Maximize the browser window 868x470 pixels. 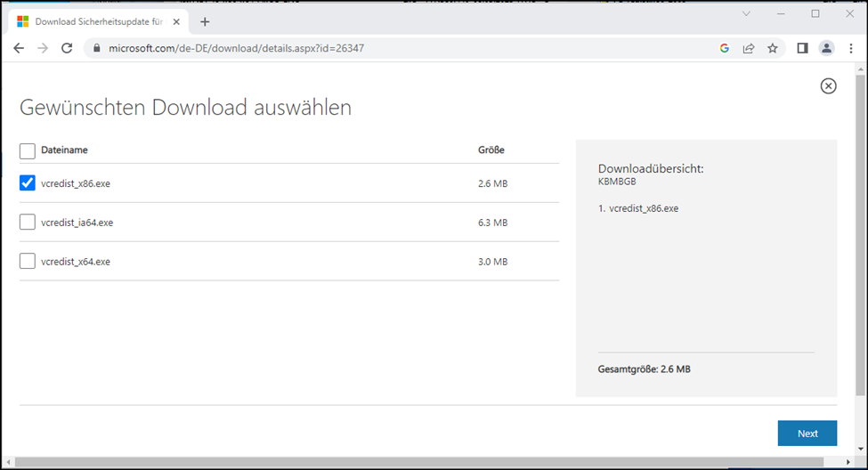tap(815, 14)
